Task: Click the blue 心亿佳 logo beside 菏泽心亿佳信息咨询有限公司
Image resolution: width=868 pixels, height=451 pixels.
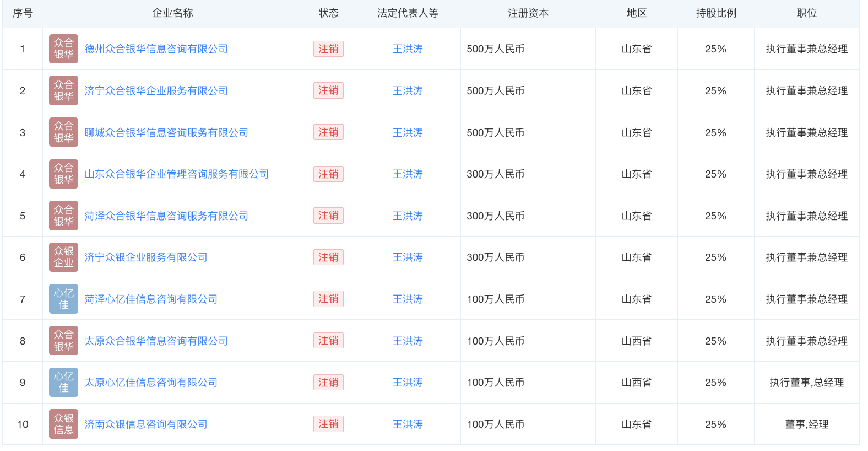Action: pyautogui.click(x=63, y=299)
